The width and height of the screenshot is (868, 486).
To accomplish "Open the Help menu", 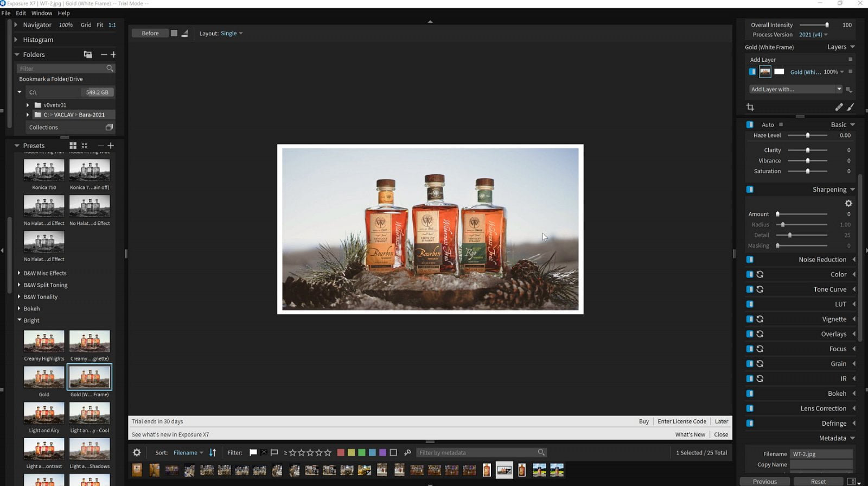I will [64, 13].
